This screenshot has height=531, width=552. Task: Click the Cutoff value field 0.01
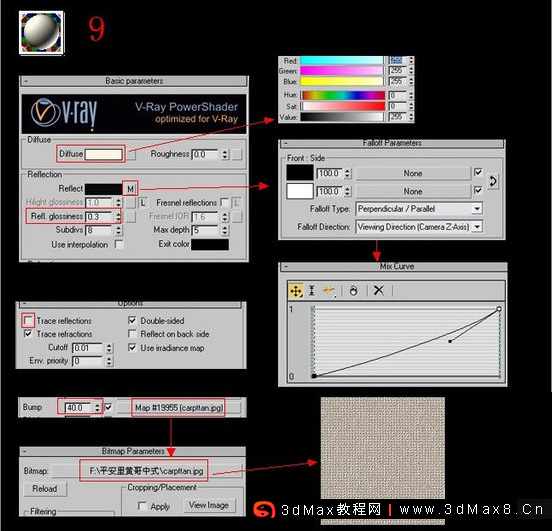pos(87,348)
